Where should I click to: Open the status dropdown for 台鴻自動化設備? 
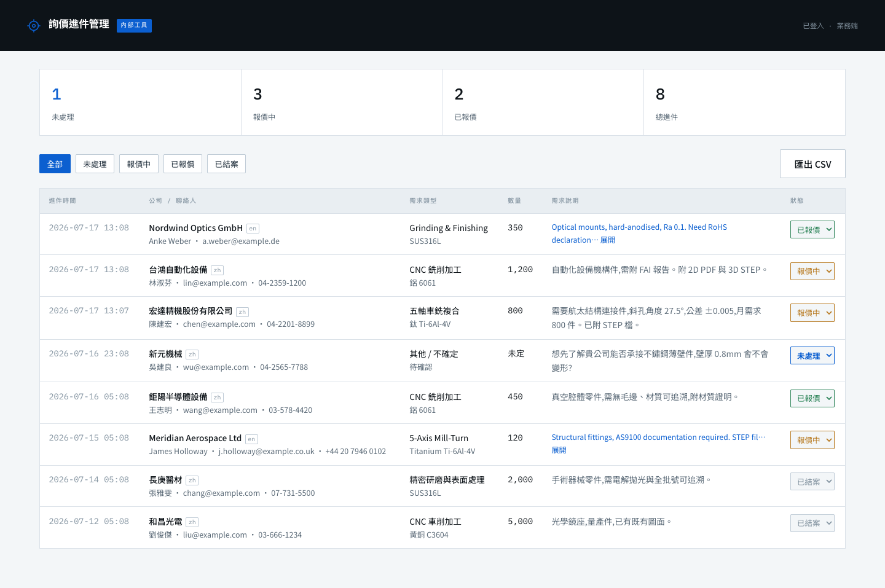[812, 271]
